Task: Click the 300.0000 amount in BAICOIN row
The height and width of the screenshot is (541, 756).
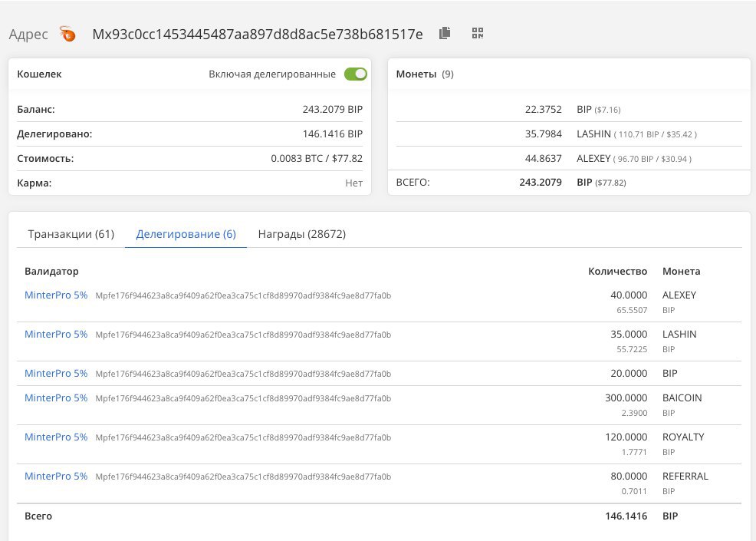Action: (626, 398)
